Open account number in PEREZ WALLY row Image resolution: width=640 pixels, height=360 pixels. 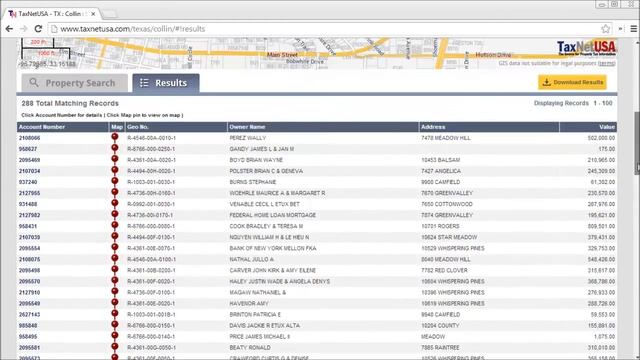tap(29, 138)
